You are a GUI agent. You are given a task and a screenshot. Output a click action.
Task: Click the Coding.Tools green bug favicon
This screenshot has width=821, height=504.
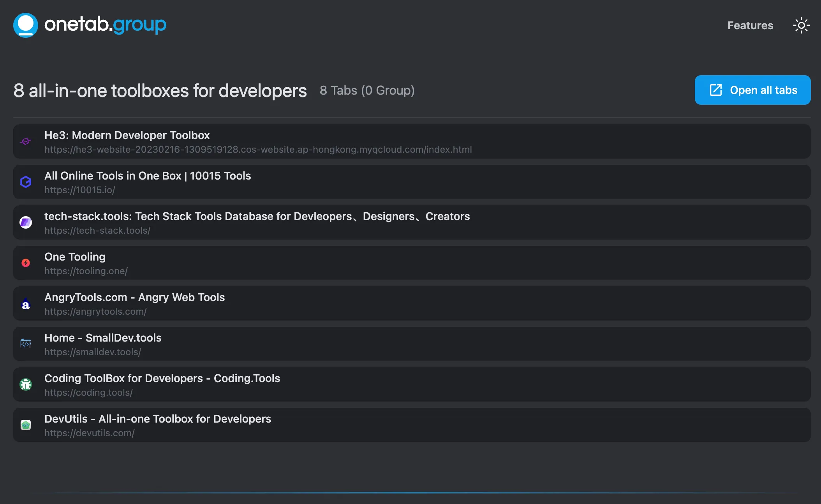(x=26, y=384)
